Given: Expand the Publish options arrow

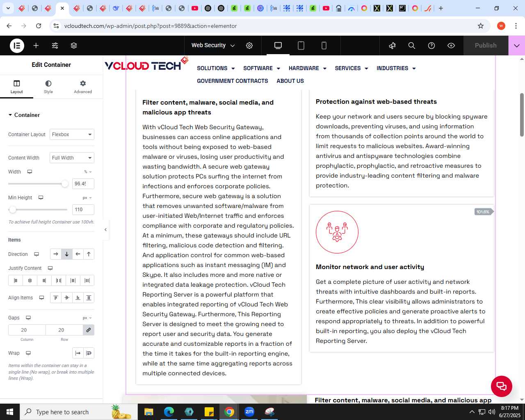Looking at the screenshot, I should 517,46.
